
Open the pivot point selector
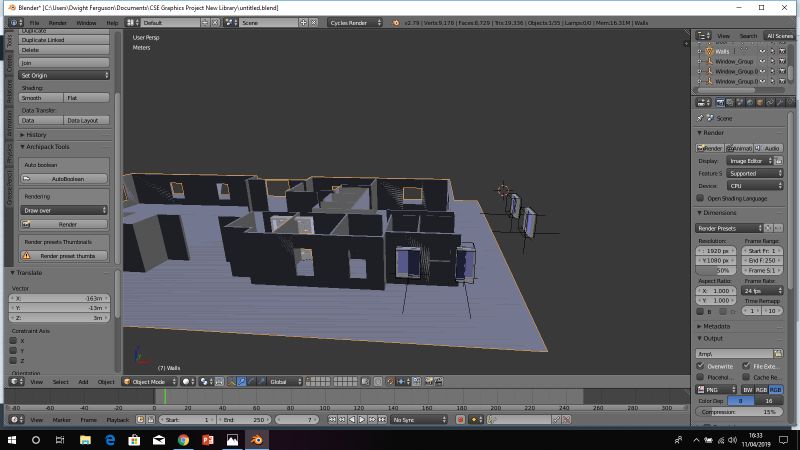tap(207, 381)
